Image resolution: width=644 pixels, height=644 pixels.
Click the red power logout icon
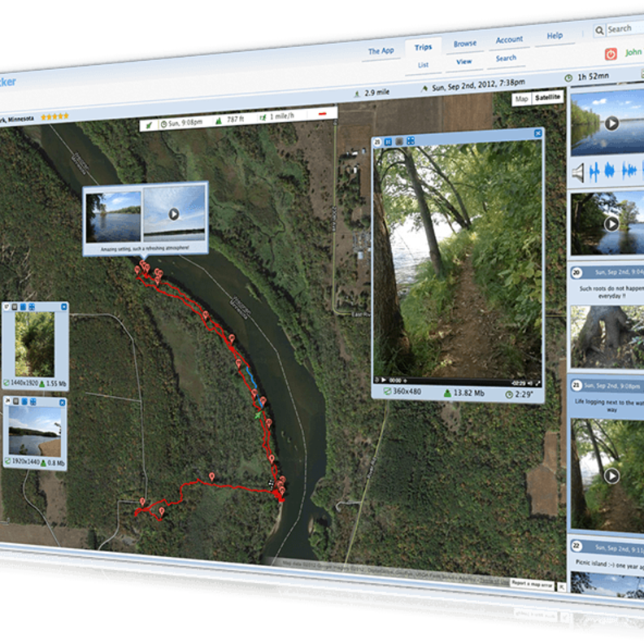[x=611, y=54]
